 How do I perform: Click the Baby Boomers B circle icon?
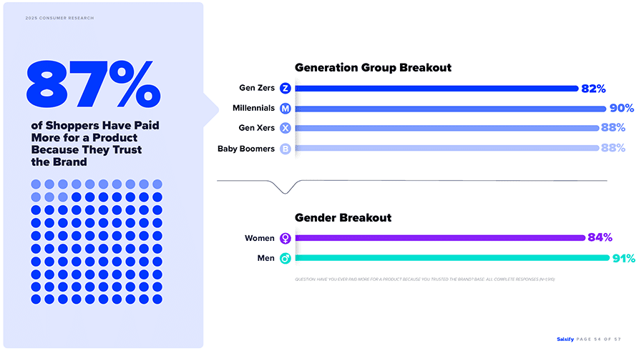pyautogui.click(x=286, y=149)
